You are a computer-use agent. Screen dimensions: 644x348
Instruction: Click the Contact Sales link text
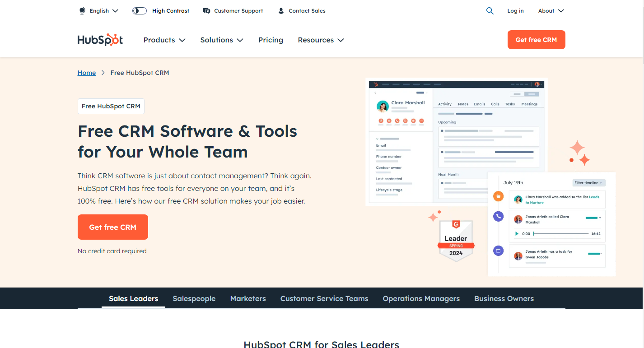tap(307, 11)
